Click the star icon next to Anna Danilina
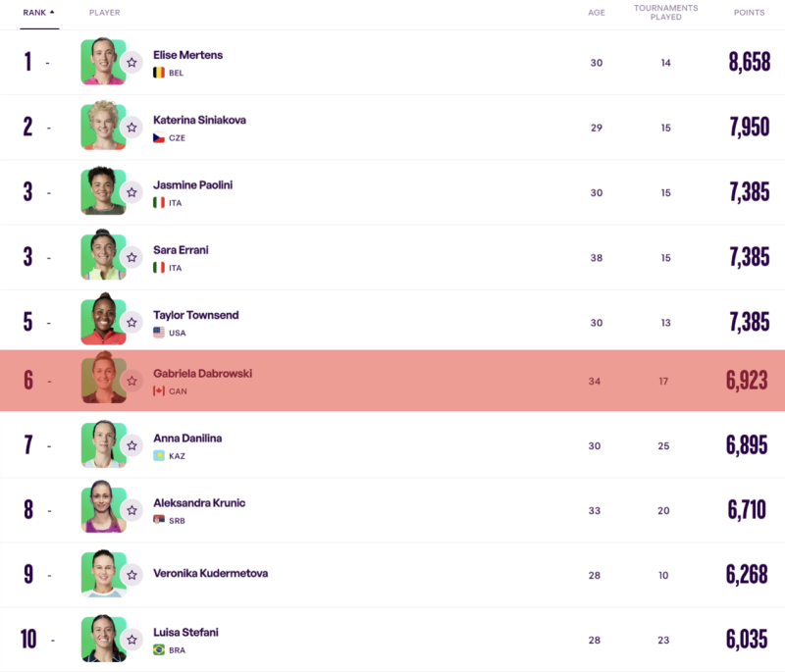 pyautogui.click(x=131, y=445)
